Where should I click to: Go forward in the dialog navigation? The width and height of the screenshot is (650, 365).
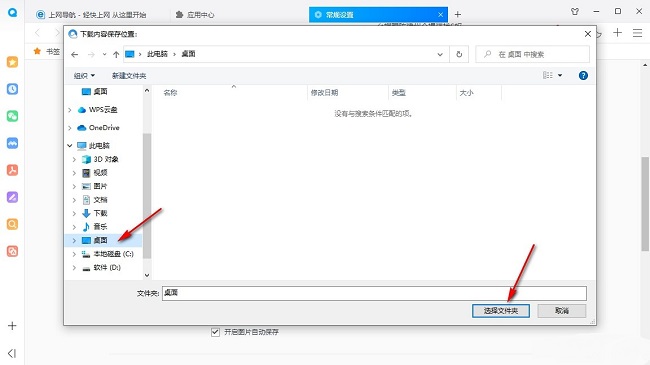click(x=91, y=54)
